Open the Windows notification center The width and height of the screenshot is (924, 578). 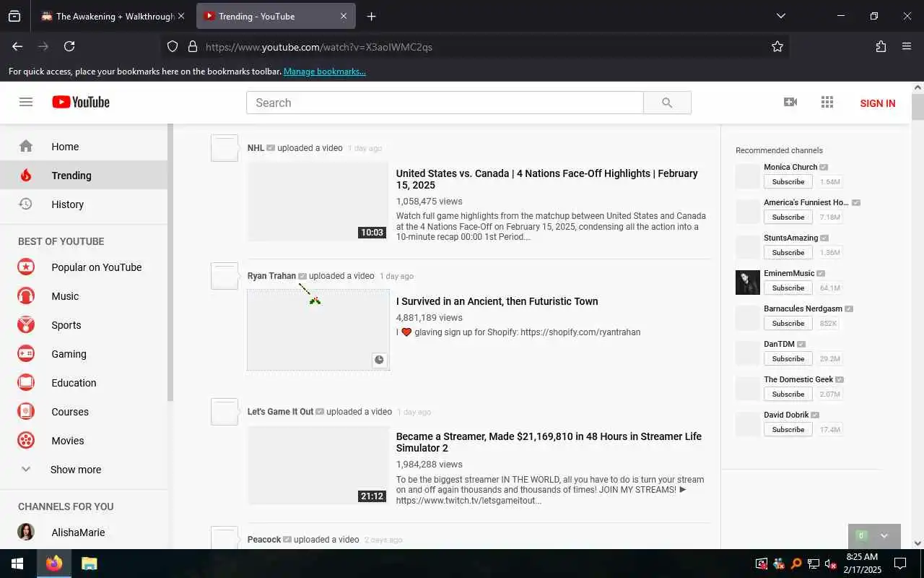click(900, 564)
